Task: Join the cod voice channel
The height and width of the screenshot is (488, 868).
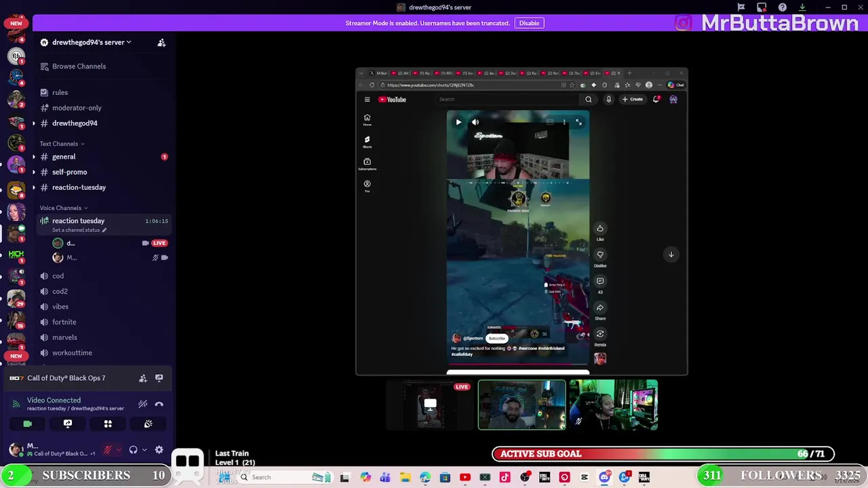Action: click(58, 276)
